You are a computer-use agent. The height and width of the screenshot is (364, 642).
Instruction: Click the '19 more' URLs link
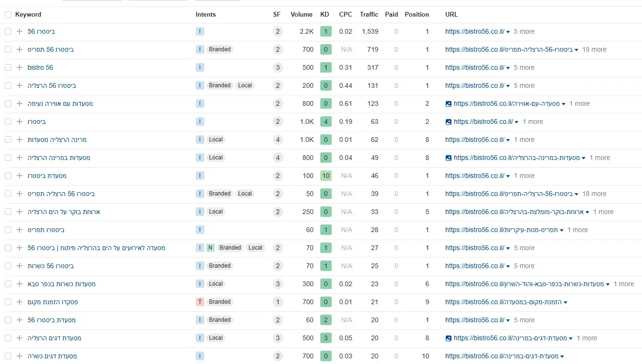[x=594, y=49]
